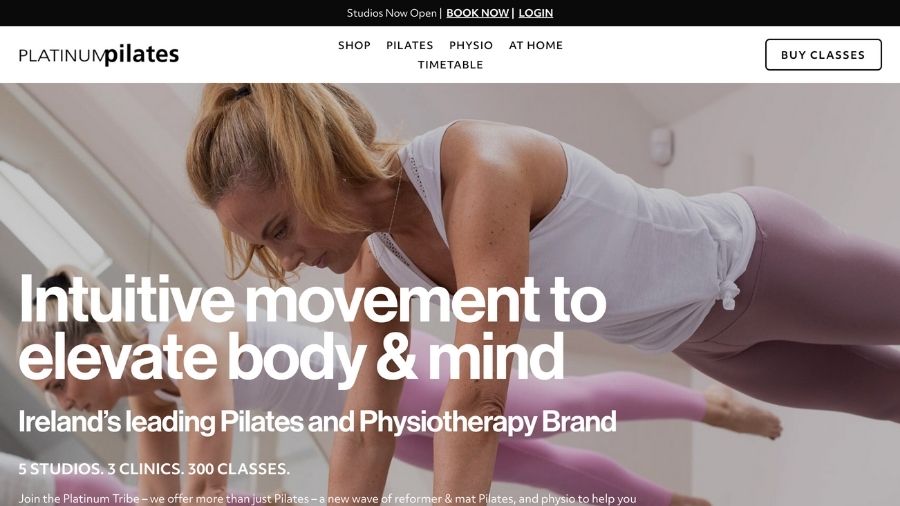Screen dimensions: 900x506
Task: Click the tied knot on the white top
Action: [x=727, y=294]
